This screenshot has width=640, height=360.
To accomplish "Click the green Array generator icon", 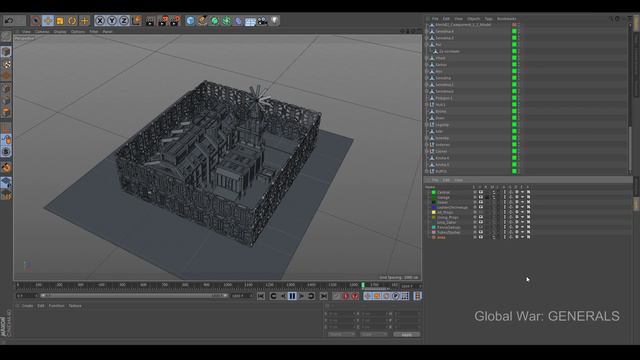I will pyautogui.click(x=227, y=21).
